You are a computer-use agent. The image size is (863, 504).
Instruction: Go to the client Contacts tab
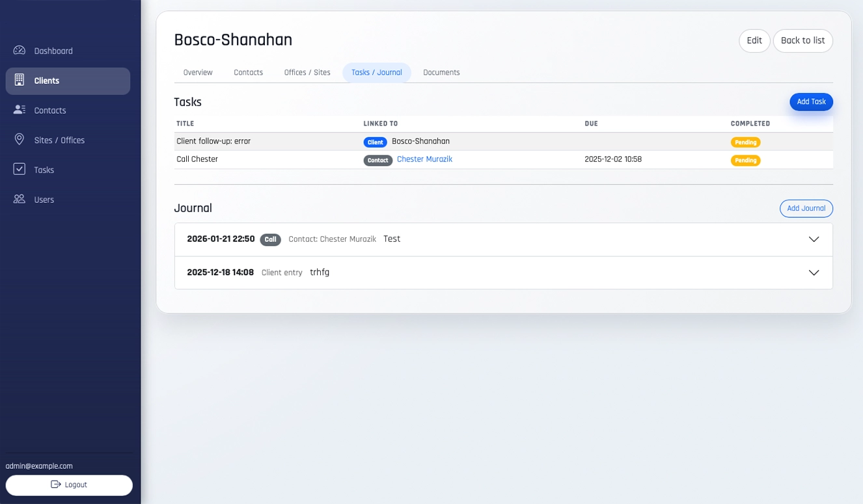point(248,73)
